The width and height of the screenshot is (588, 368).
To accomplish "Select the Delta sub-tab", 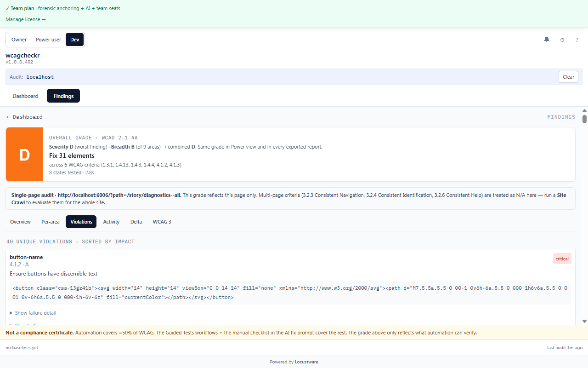I will coord(136,222).
